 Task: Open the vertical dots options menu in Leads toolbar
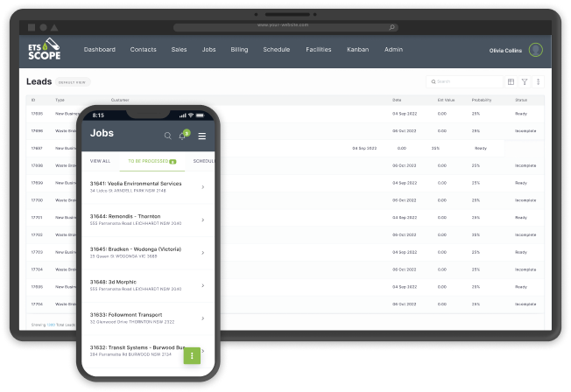coord(539,82)
